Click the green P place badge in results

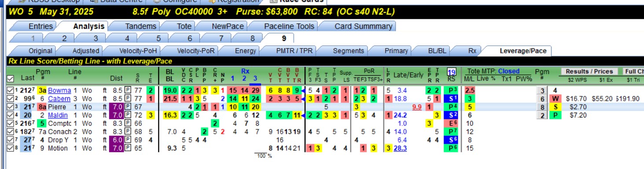click(x=555, y=115)
